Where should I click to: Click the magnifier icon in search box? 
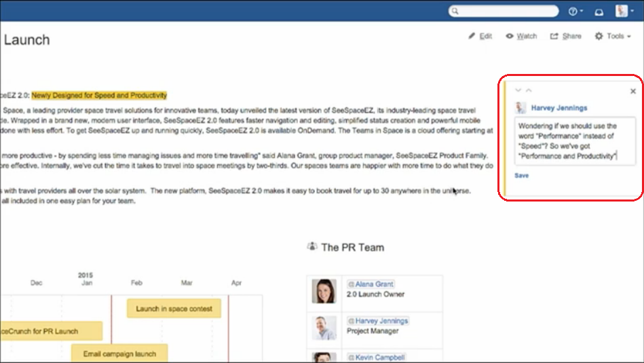click(455, 11)
